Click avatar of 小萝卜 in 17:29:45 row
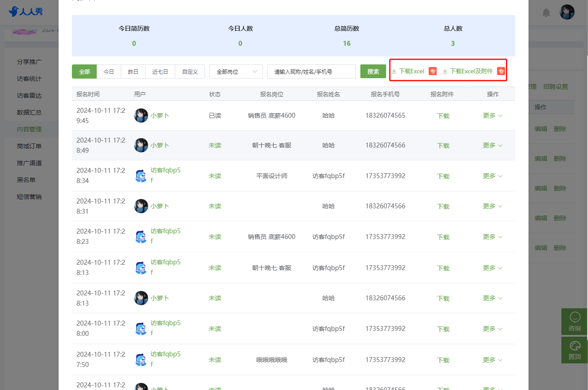 (141, 115)
